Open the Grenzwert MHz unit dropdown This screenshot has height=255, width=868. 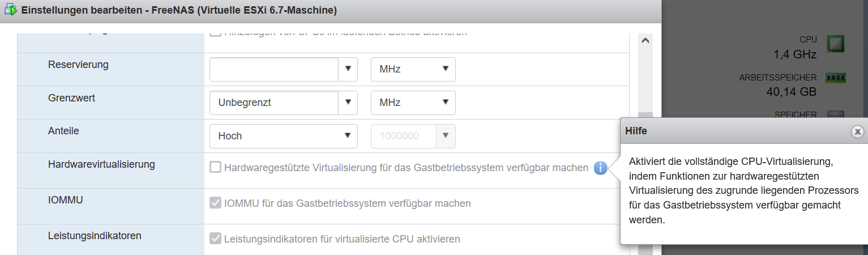tap(413, 103)
